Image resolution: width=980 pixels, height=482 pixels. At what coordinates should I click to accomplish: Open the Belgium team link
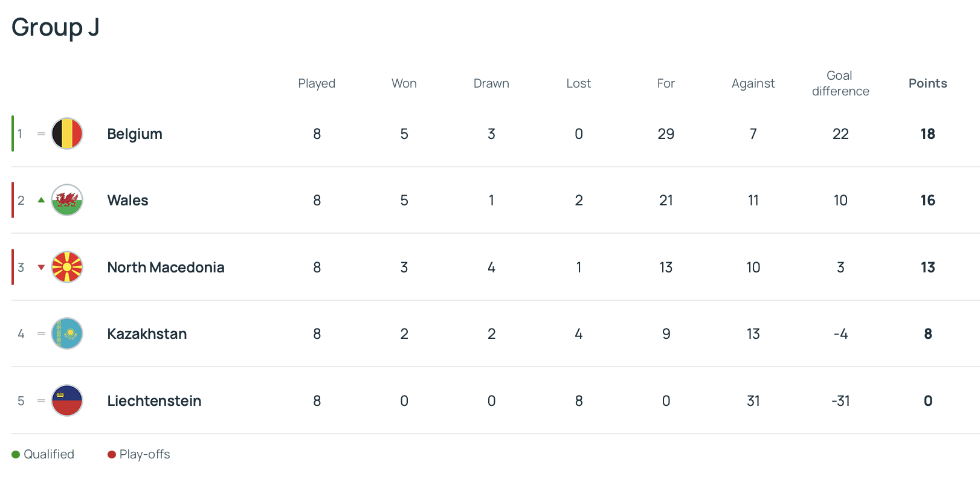[x=135, y=134]
